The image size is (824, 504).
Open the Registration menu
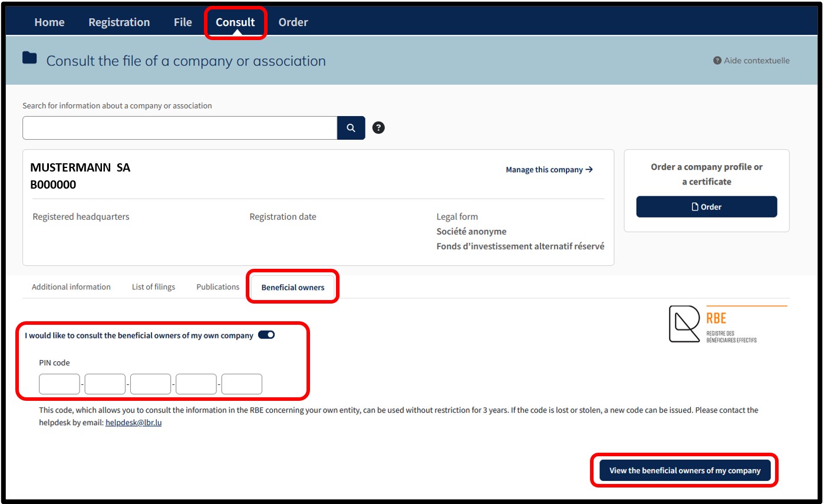pyautogui.click(x=119, y=22)
